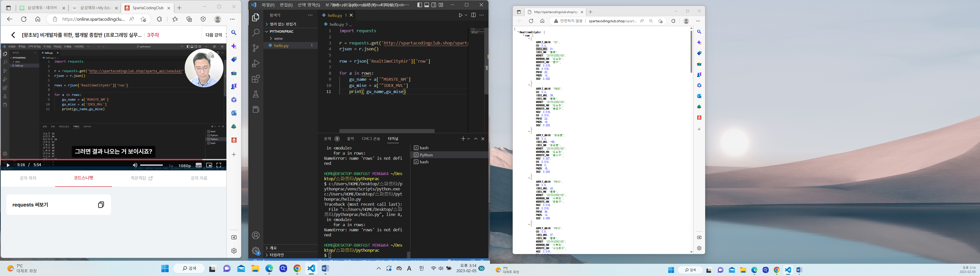
Task: Open the Edit menu in VS Code
Action: tap(286, 5)
